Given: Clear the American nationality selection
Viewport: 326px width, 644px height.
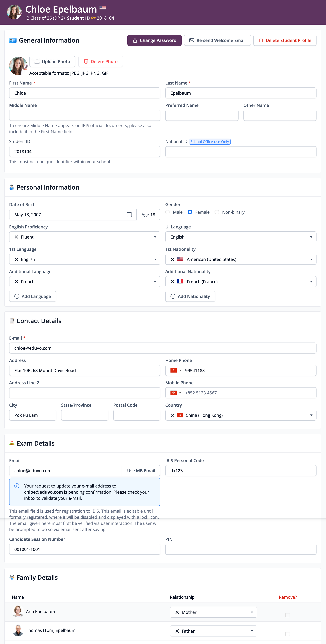Looking at the screenshot, I should coord(172,259).
